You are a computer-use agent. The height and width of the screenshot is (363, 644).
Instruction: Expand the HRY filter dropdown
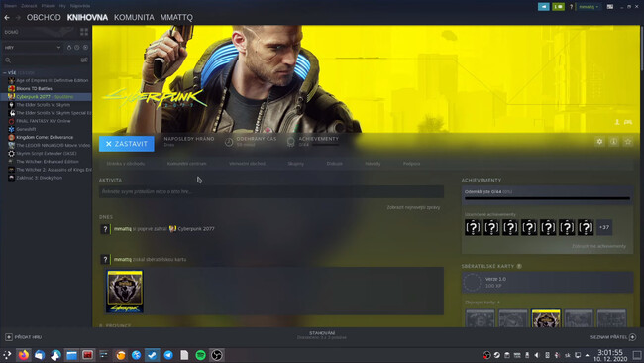(33, 48)
